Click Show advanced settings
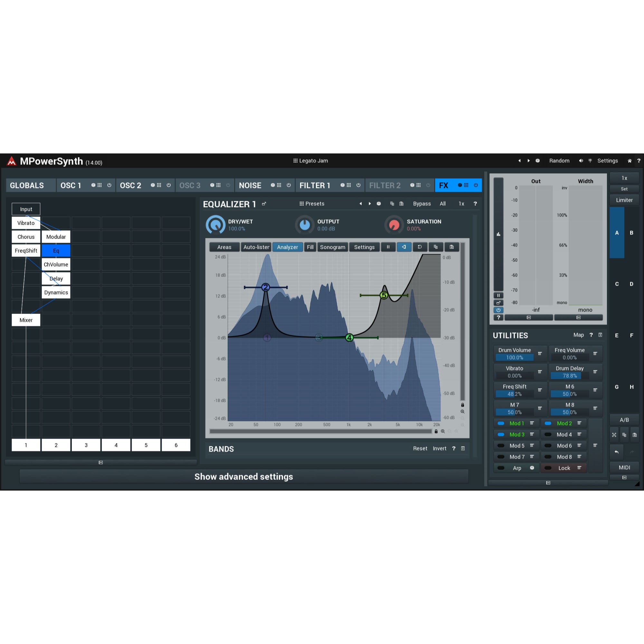 point(244,477)
